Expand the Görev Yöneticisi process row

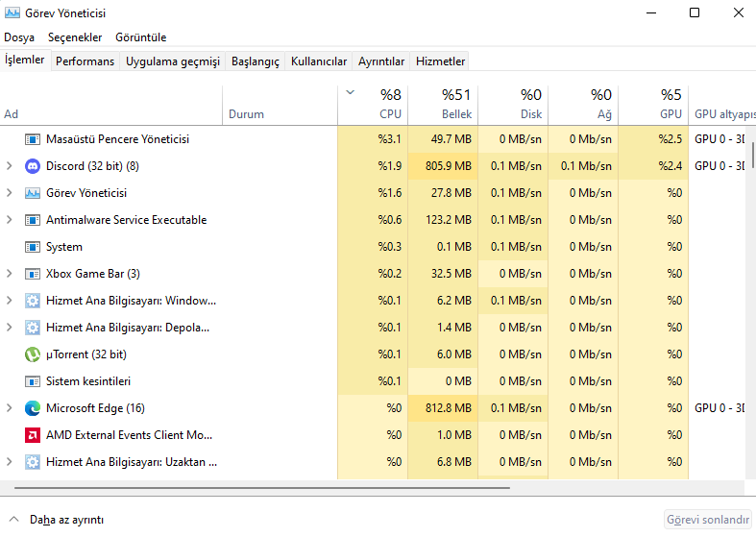tap(10, 193)
